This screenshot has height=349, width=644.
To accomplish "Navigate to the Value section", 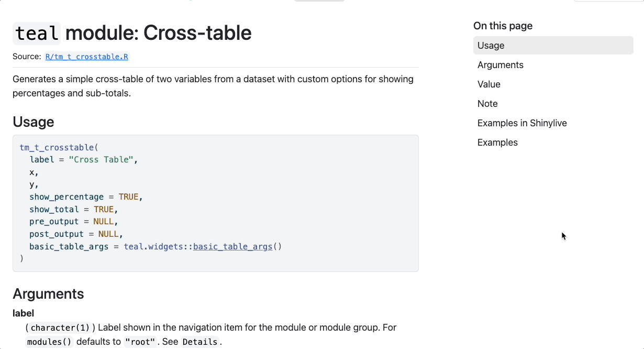I will coord(488,84).
